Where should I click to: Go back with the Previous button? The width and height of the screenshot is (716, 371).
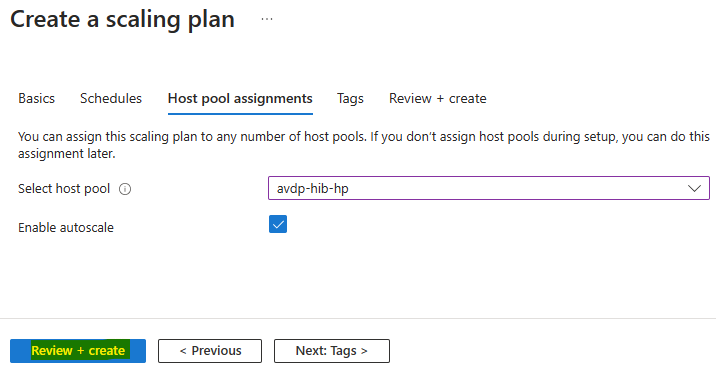click(210, 350)
